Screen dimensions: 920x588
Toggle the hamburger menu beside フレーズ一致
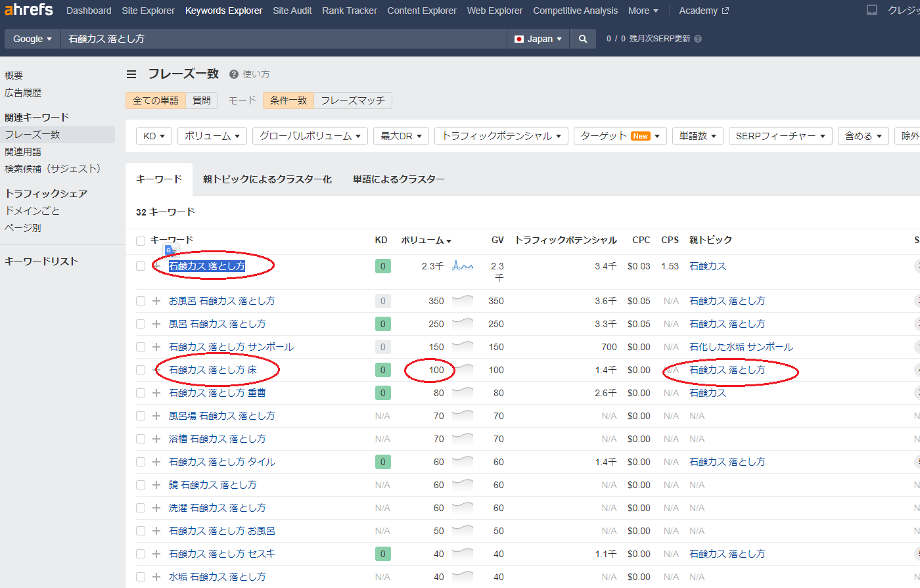point(131,74)
